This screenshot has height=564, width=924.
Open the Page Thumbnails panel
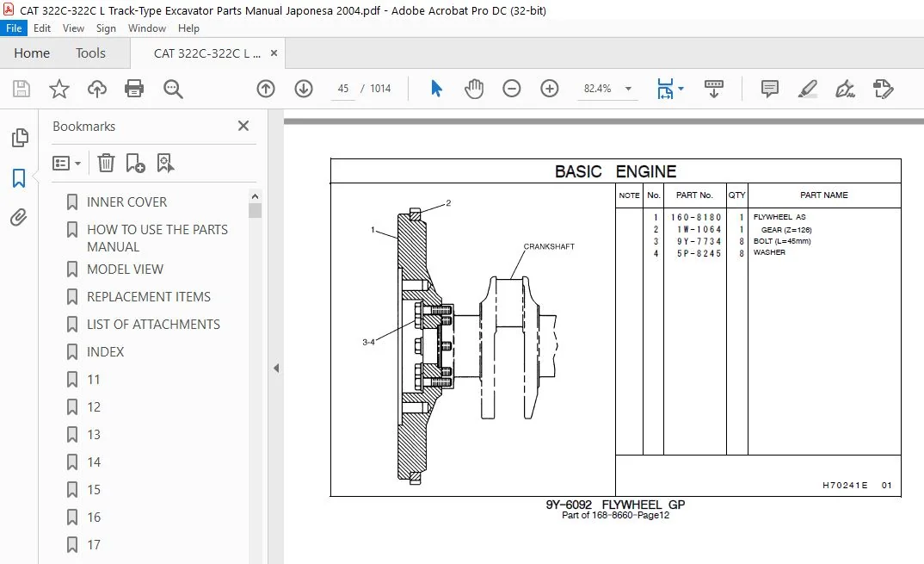20,138
